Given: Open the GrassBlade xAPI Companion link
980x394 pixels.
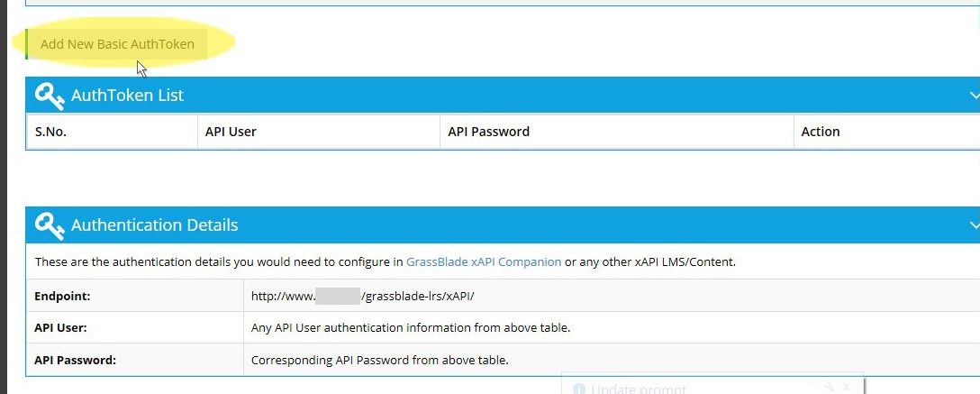Looking at the screenshot, I should [484, 262].
